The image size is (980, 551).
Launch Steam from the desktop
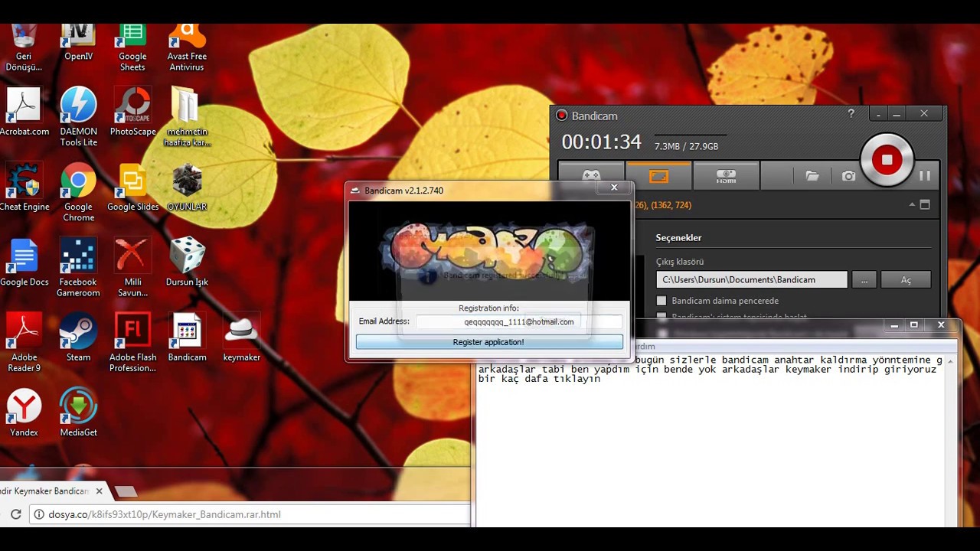pyautogui.click(x=78, y=337)
